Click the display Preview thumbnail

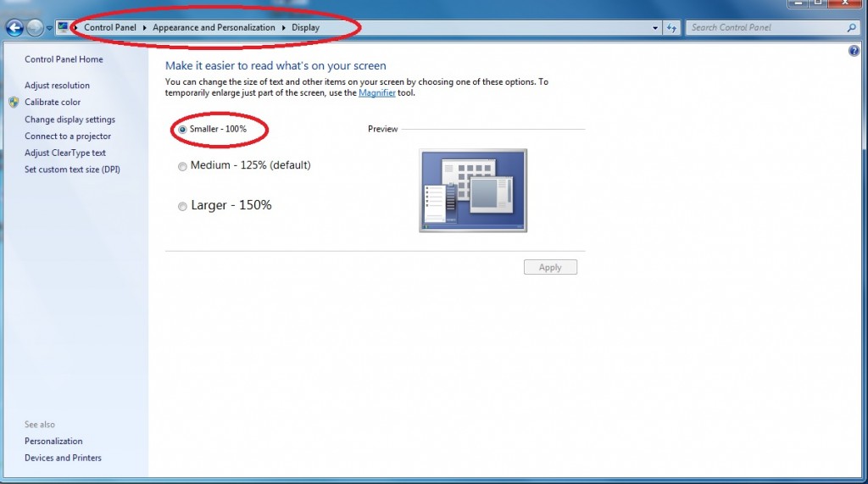473,190
